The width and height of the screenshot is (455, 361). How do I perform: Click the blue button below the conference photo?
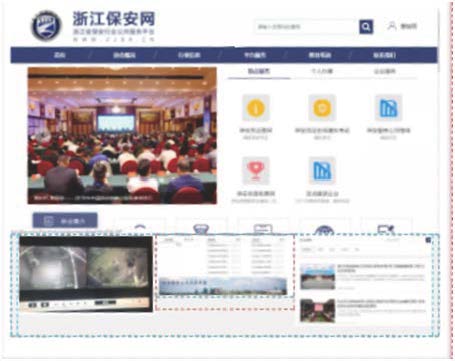point(65,221)
